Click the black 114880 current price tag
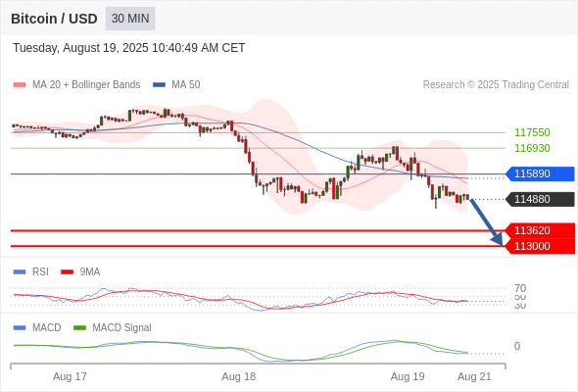The height and width of the screenshot is (392, 578). pyautogui.click(x=540, y=199)
